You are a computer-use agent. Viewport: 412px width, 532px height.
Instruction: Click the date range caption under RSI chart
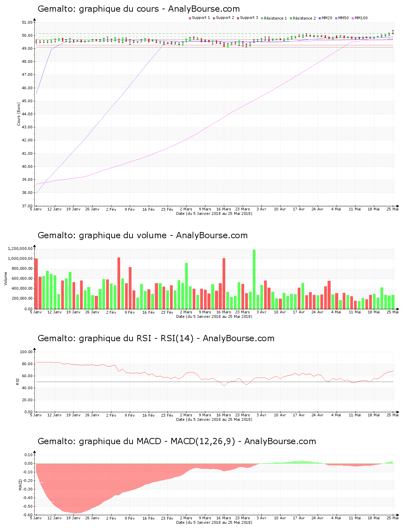[x=214, y=419]
